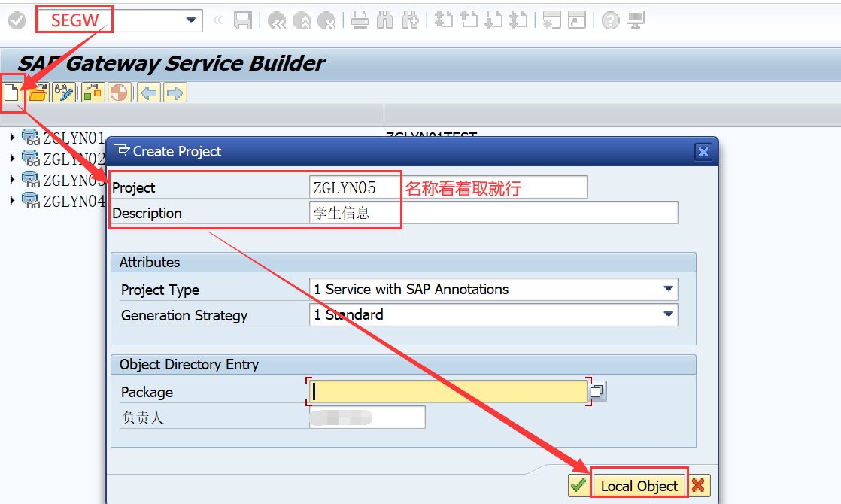Open Help via the question mark icon
841x504 pixels.
click(610, 20)
